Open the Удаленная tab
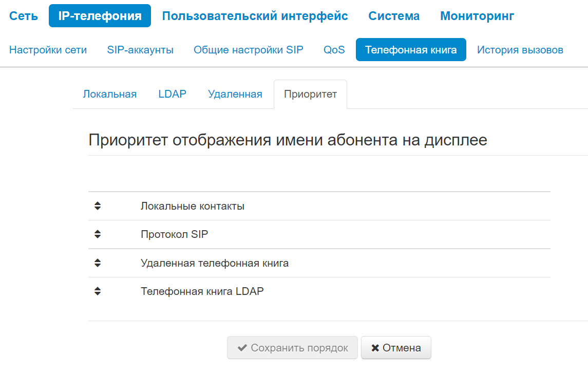The width and height of the screenshot is (588, 391). pyautogui.click(x=235, y=94)
